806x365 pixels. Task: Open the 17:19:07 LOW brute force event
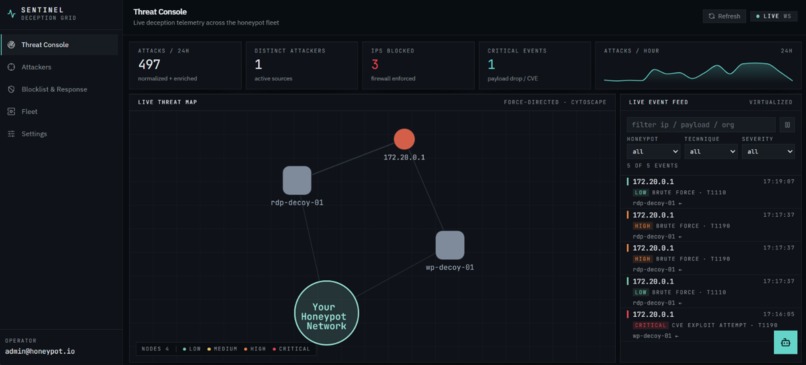(711, 192)
